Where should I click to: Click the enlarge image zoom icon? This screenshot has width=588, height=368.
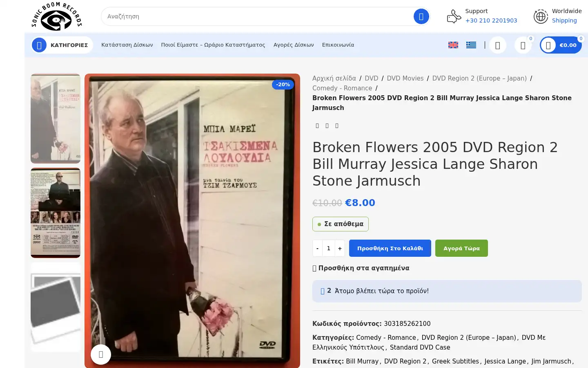101,355
